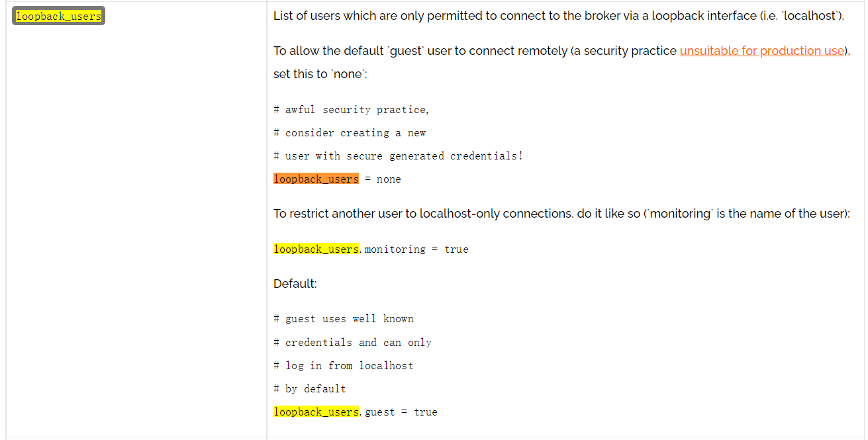Click the '= none' value in code
This screenshot has height=440, width=868.
(383, 179)
